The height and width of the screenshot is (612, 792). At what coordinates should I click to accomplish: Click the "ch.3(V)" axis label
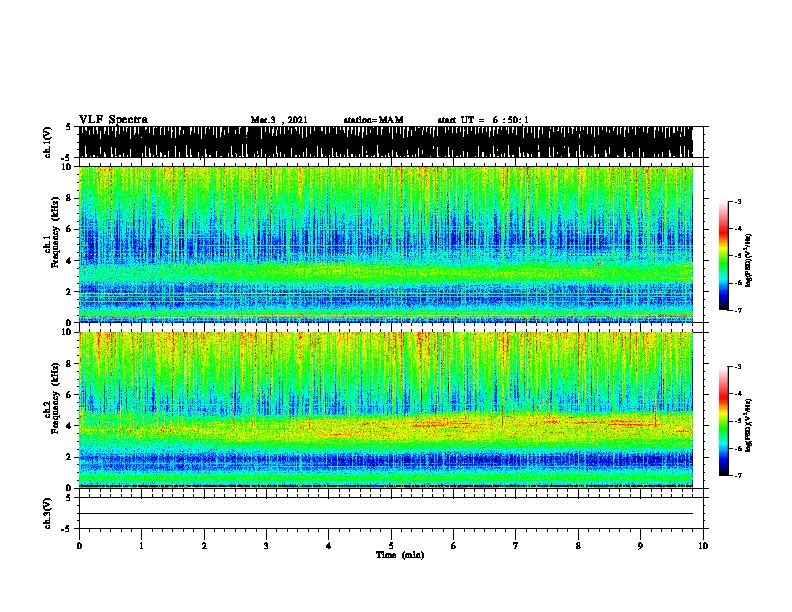pyautogui.click(x=47, y=514)
